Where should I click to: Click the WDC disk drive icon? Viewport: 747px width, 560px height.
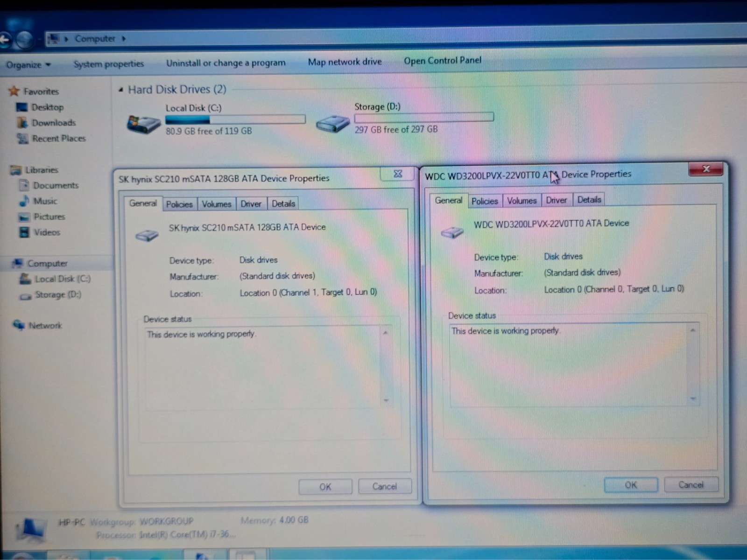(452, 231)
